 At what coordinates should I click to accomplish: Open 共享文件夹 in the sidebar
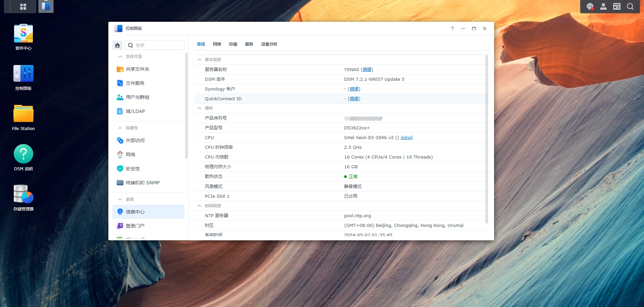click(148, 69)
